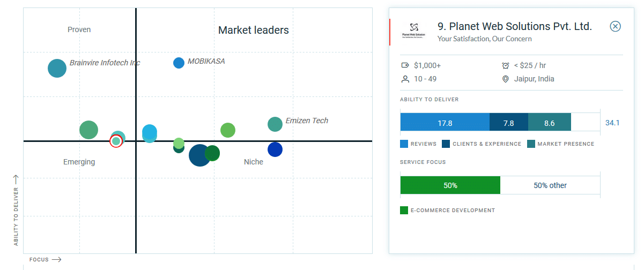This screenshot has width=644, height=270.
Task: Click the Ability to Deliver axis label
Action: tap(16, 216)
